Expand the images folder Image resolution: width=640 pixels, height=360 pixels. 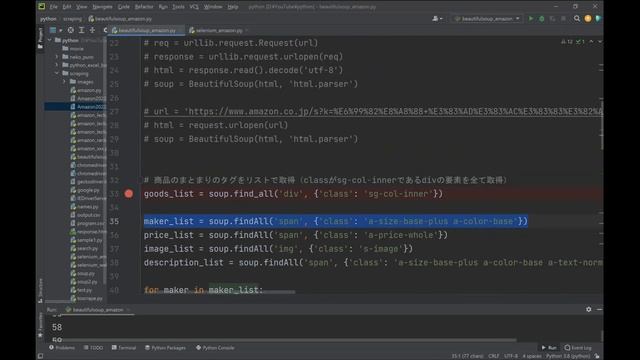(64, 82)
